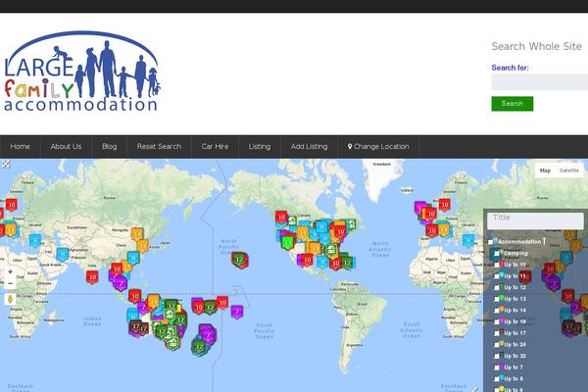Check the Up to 12 filter
Viewport: 588px width, 392px height.
click(498, 287)
